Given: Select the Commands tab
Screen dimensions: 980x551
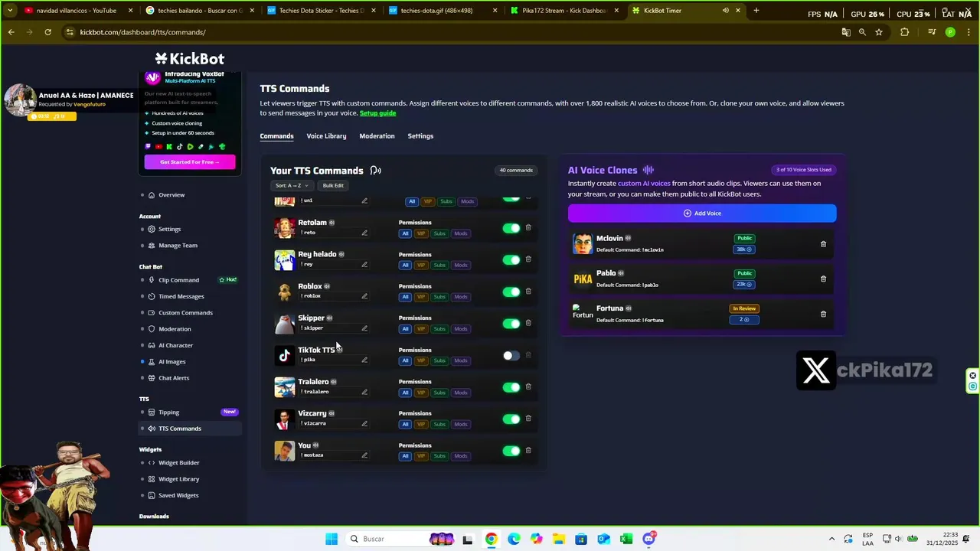Looking at the screenshot, I should click(276, 136).
